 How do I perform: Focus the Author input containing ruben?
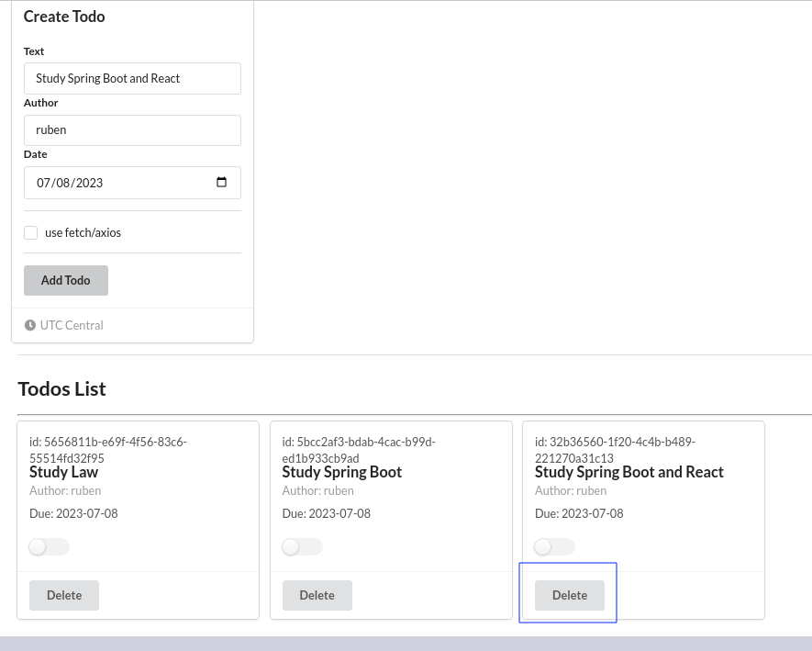pos(132,130)
